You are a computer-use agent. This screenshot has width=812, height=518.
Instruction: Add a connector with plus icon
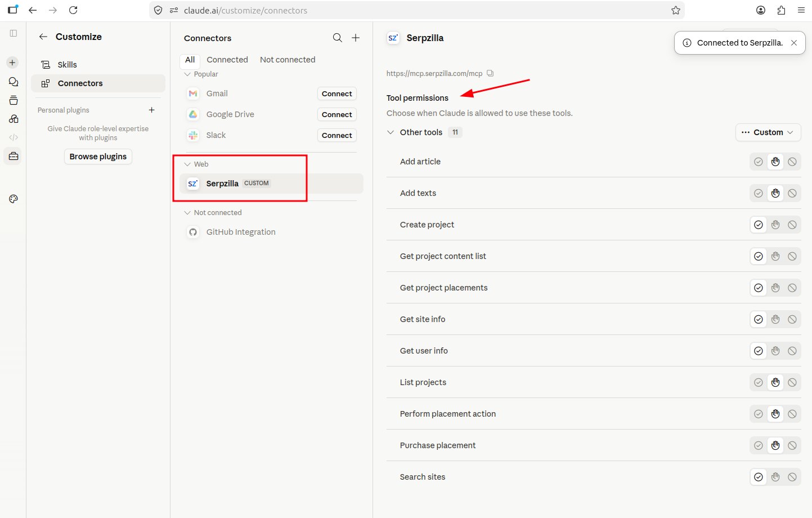click(x=356, y=38)
